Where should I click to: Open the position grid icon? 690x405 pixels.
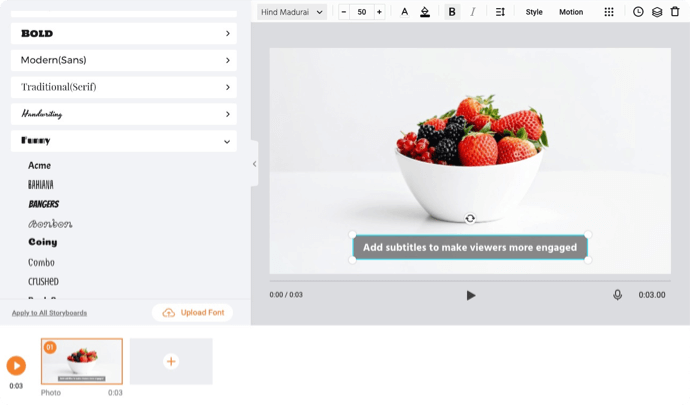[x=609, y=12]
